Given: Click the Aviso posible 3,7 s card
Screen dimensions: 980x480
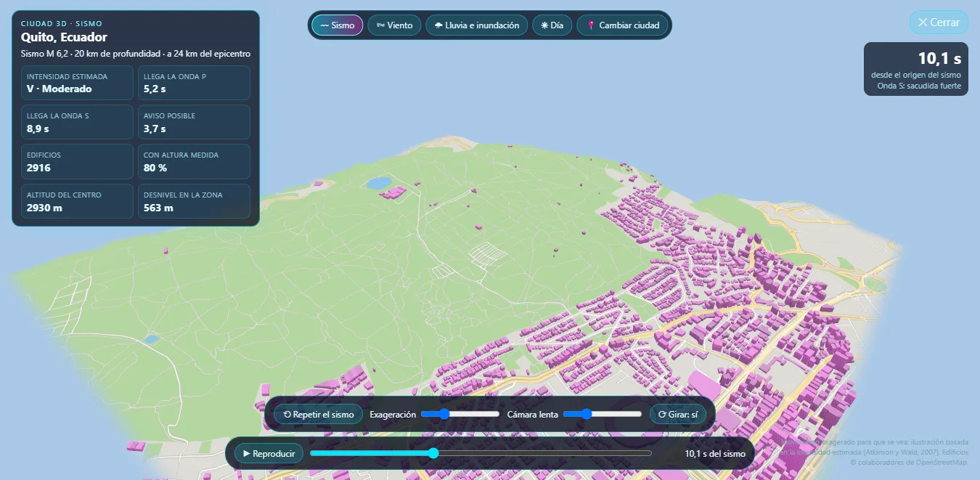Looking at the screenshot, I should 194,122.
